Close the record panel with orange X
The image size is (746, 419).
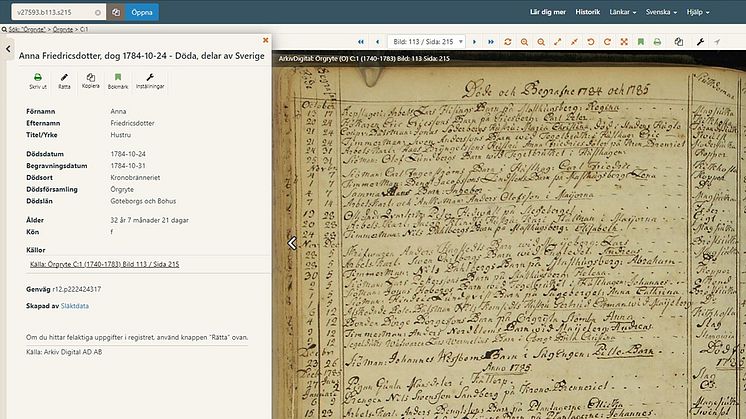pyautogui.click(x=265, y=40)
